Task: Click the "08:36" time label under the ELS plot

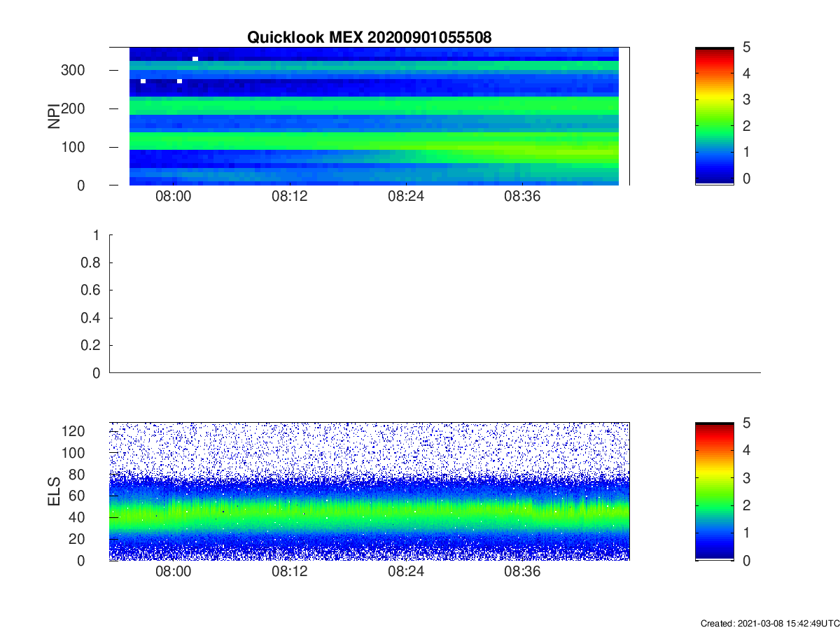Action: point(523,572)
